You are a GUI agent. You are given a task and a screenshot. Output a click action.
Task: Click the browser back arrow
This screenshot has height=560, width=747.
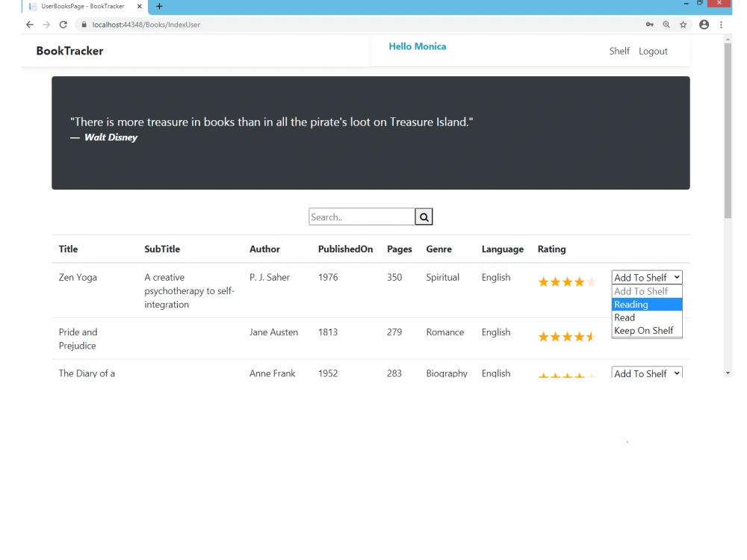point(29,24)
